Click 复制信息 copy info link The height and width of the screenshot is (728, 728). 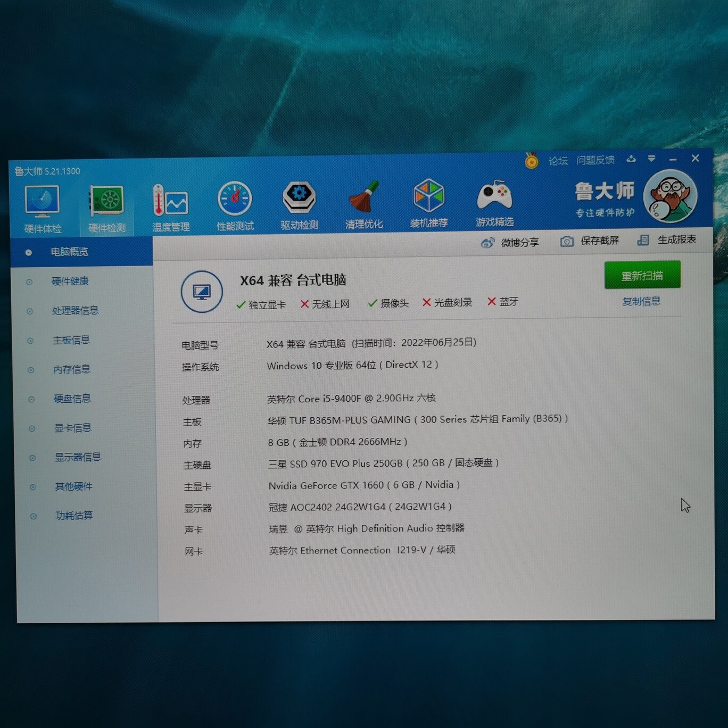click(x=641, y=301)
